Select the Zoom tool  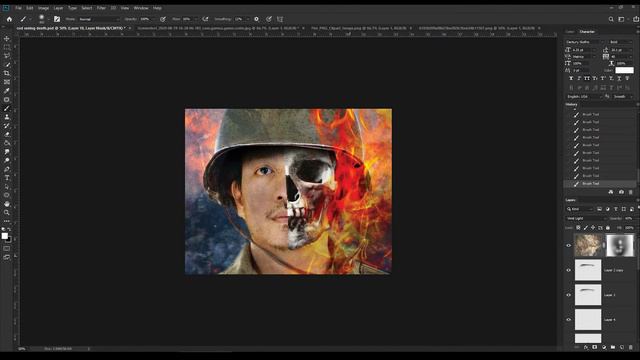7,213
